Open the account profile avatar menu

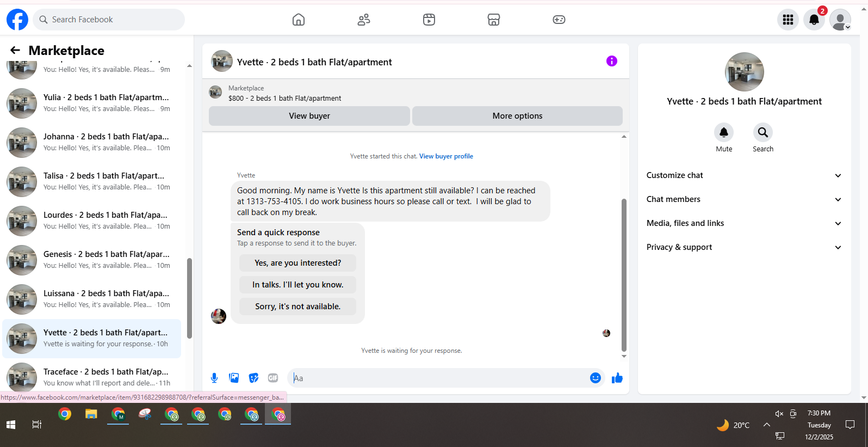[840, 20]
